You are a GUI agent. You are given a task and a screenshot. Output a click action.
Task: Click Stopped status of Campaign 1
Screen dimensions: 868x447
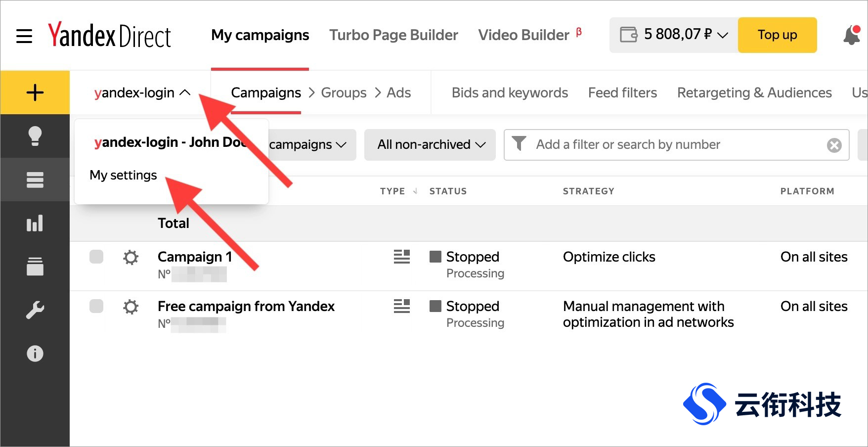point(473,257)
